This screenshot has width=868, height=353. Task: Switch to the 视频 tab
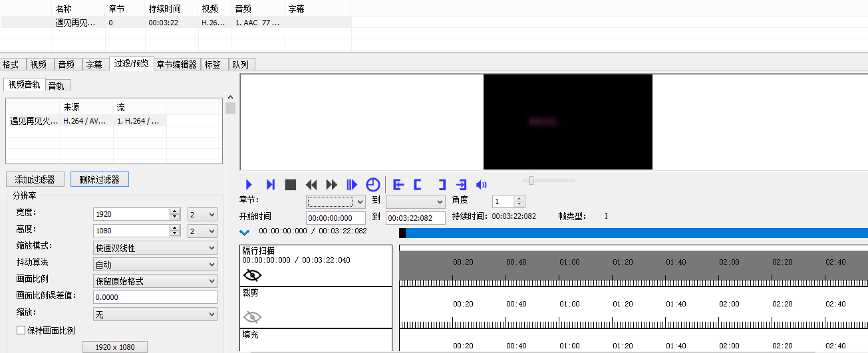[39, 64]
